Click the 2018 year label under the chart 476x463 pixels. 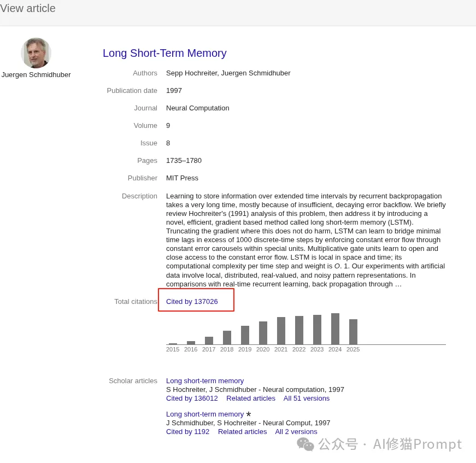coord(227,349)
